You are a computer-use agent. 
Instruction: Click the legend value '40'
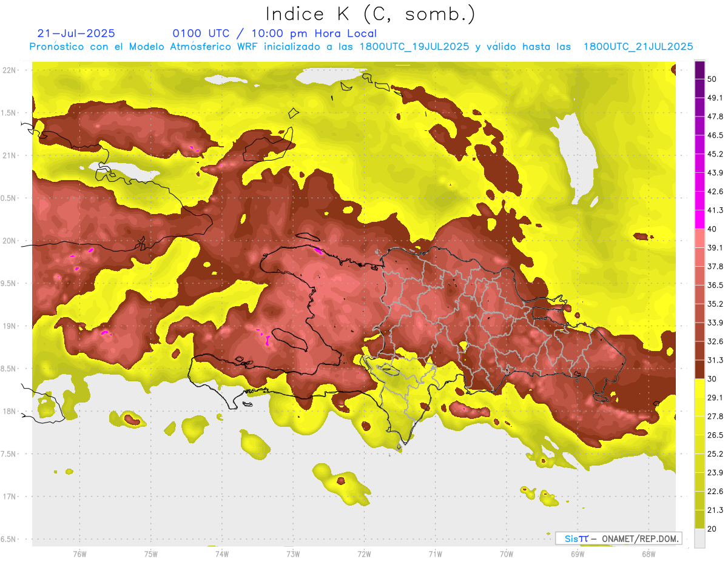712,229
